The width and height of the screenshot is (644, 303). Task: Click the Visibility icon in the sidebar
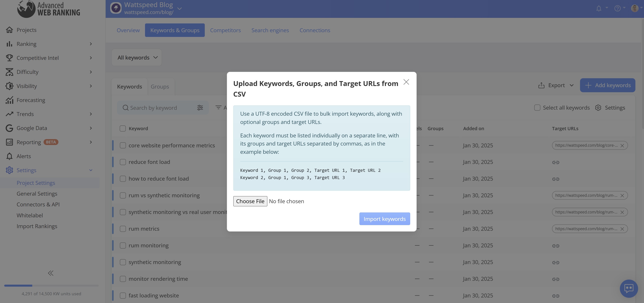coord(9,86)
